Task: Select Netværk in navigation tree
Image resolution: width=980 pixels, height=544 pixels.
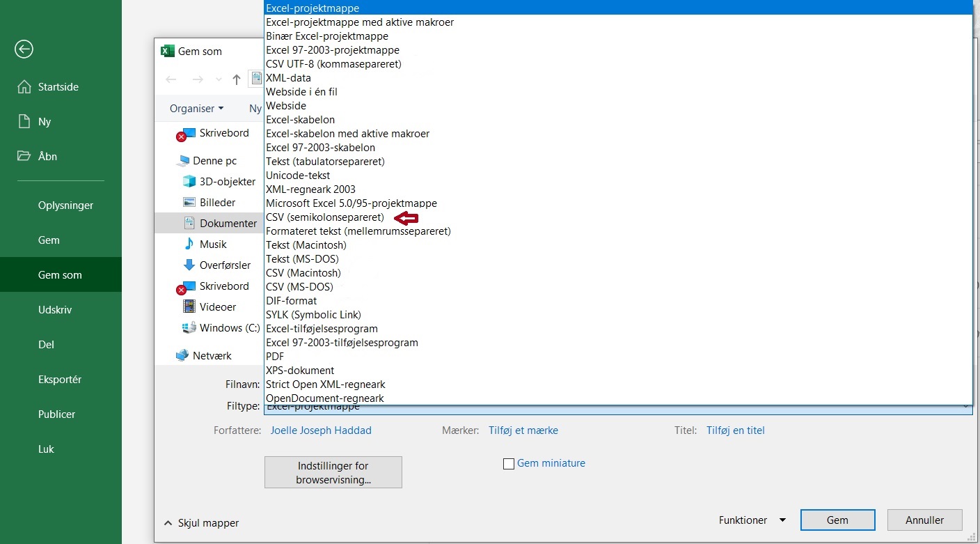Action: click(x=212, y=355)
